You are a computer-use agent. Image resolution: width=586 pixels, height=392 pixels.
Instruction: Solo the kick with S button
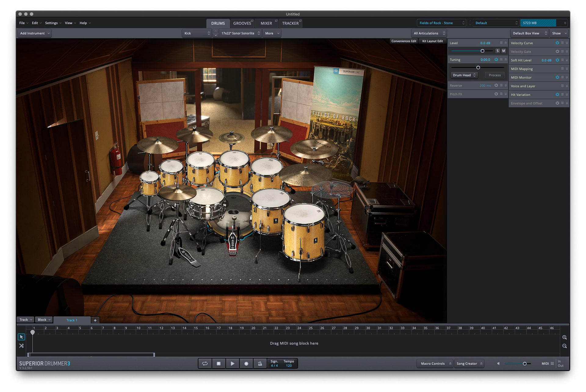(497, 51)
